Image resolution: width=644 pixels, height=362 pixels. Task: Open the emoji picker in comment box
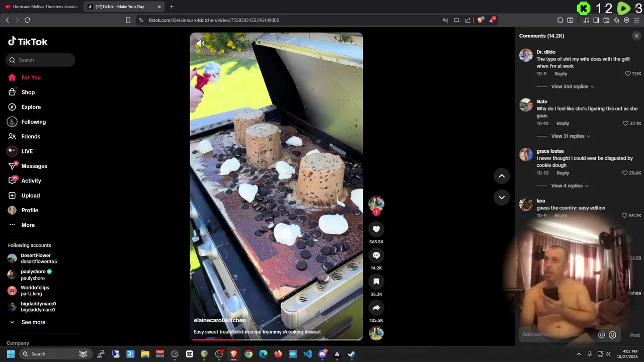[612, 335]
